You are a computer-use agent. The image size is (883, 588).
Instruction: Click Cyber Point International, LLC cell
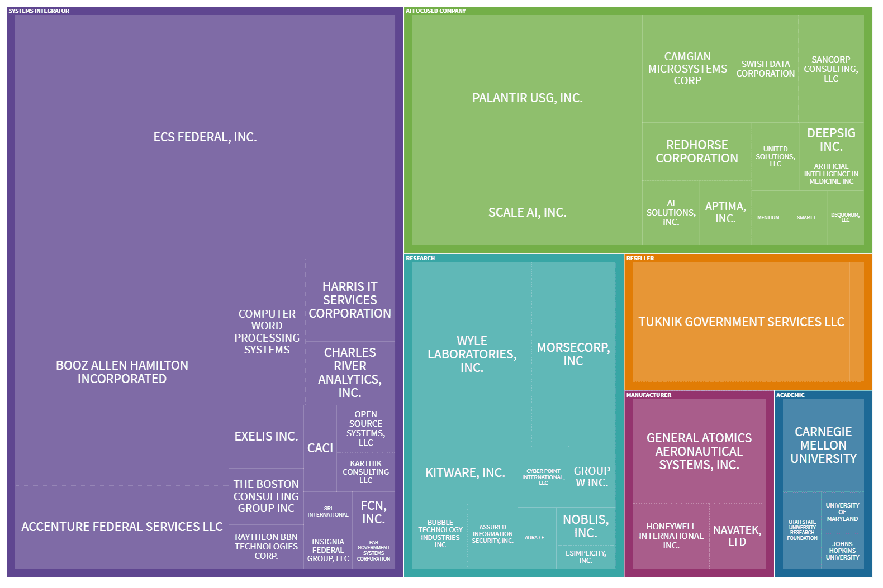[543, 477]
